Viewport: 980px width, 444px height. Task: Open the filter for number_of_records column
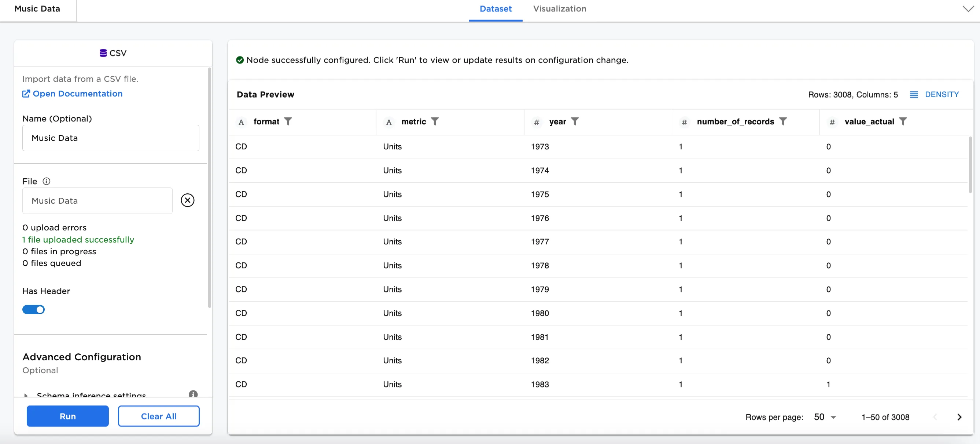[783, 121]
